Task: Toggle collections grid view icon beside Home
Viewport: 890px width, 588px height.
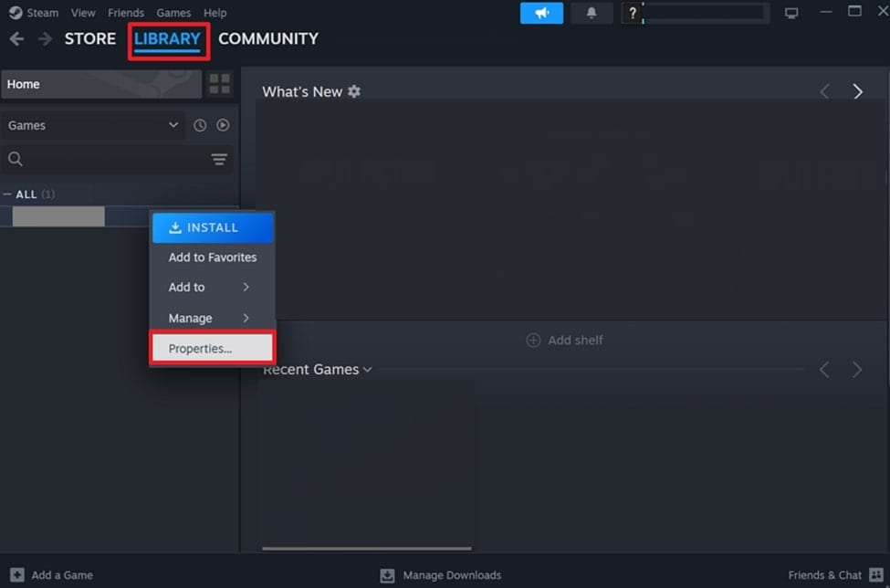Action: point(220,84)
